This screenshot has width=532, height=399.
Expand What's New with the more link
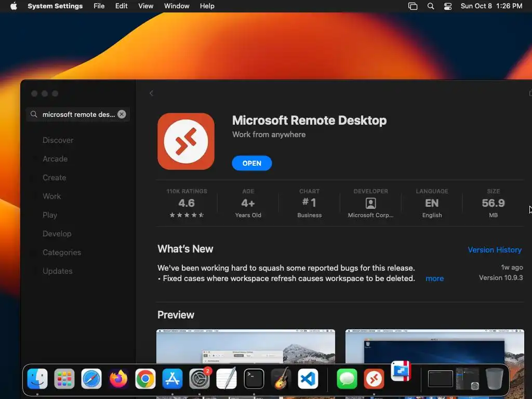435,278
